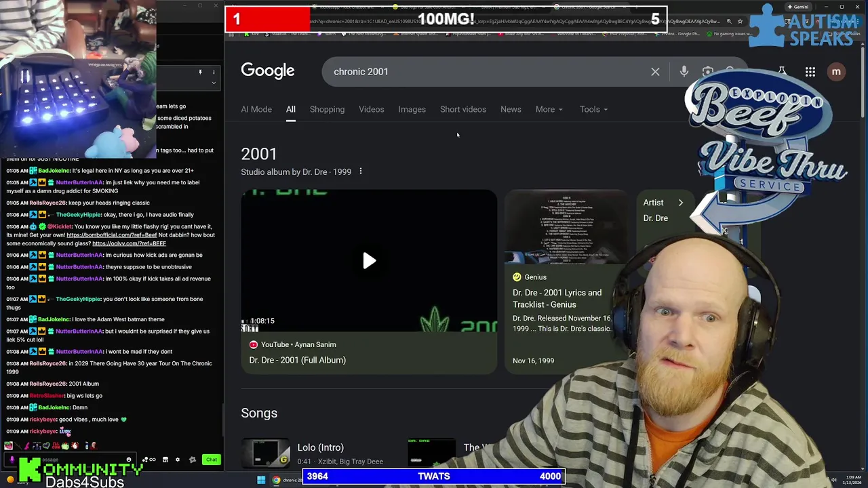The height and width of the screenshot is (488, 868).
Task: Click the chat panel three-dot menu
Action: point(214,72)
